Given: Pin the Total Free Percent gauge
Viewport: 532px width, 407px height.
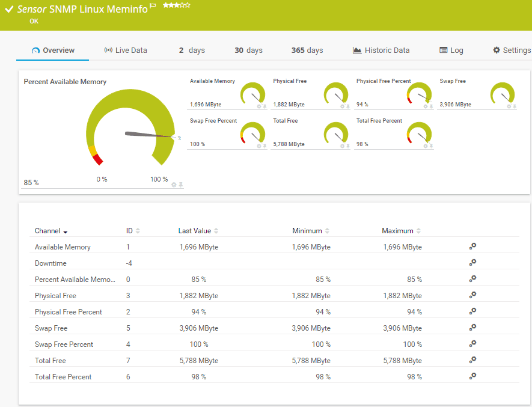Looking at the screenshot, I should pos(431,146).
